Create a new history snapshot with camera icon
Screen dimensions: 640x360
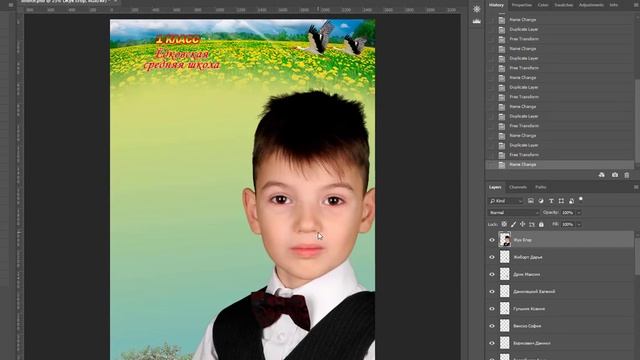click(x=615, y=175)
